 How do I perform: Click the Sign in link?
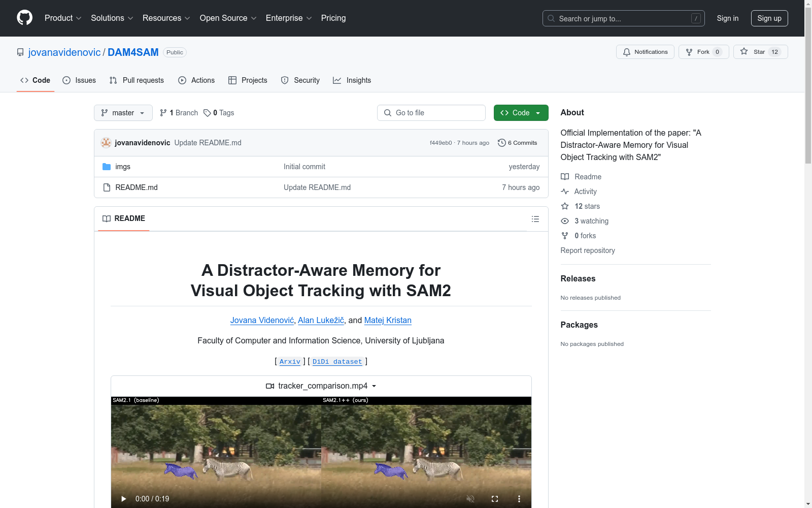728,18
